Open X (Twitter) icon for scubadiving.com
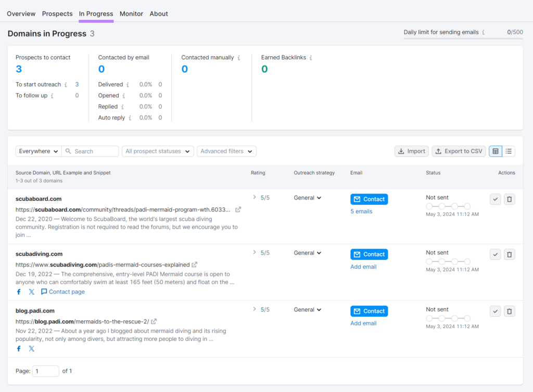This screenshot has height=392, width=533. coord(32,292)
